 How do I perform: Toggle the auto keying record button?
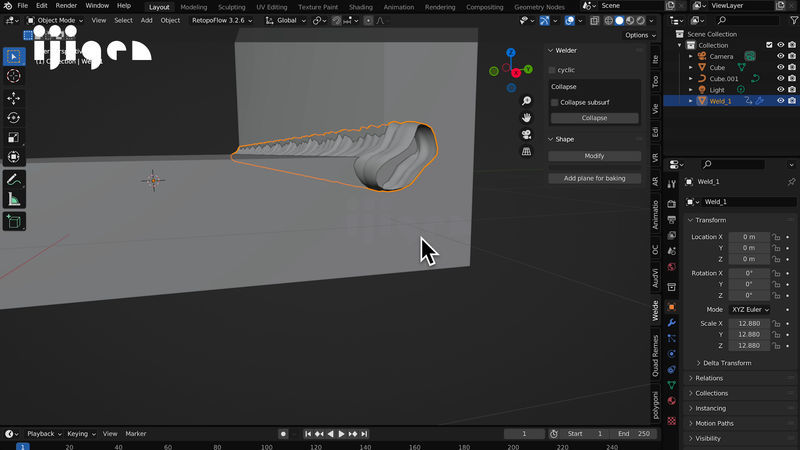coord(283,434)
